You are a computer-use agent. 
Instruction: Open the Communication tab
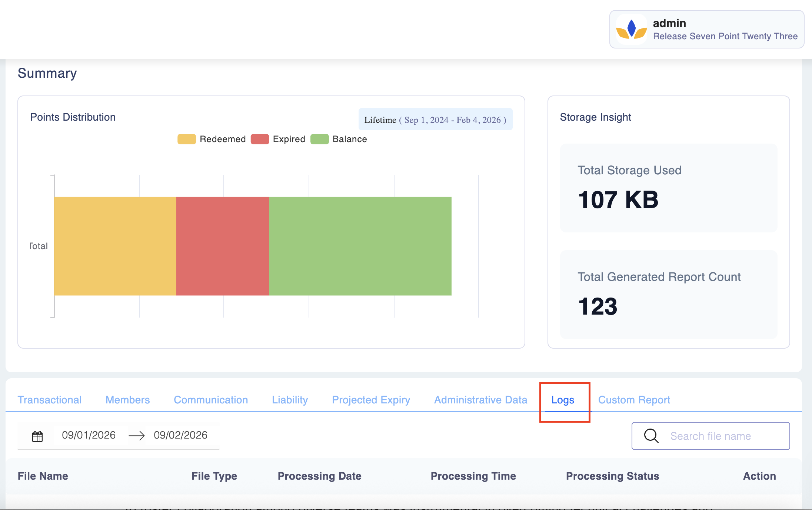211,400
